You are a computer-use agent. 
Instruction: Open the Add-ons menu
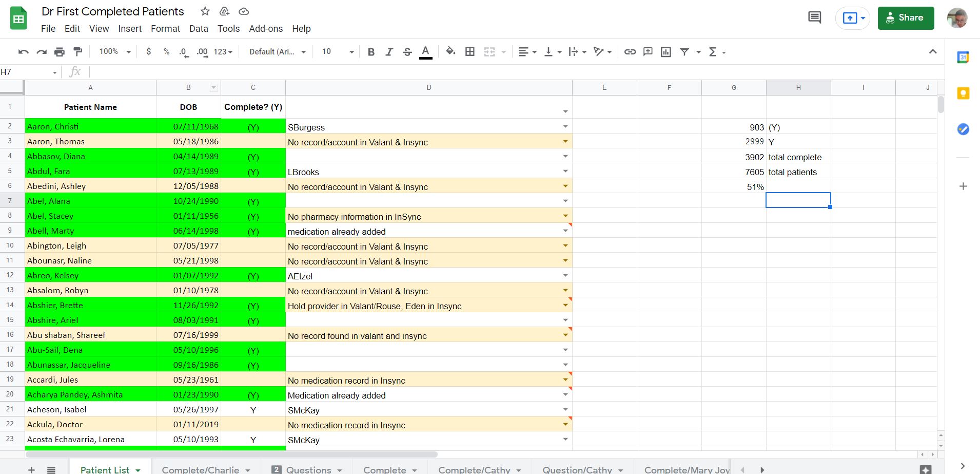(x=266, y=29)
